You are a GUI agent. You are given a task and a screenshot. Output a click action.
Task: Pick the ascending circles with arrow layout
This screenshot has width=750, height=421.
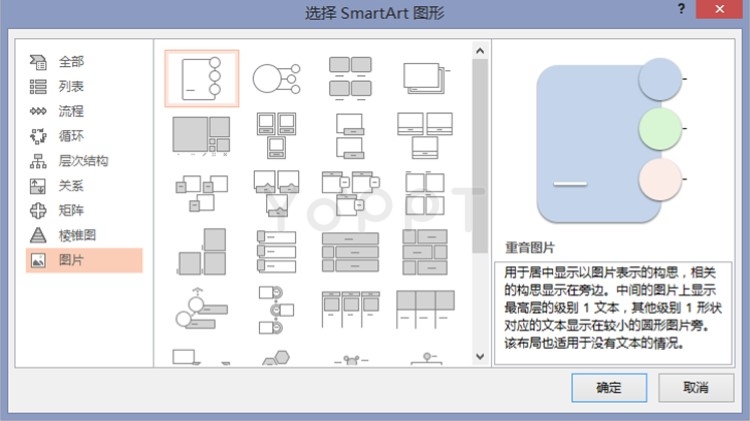tap(201, 309)
